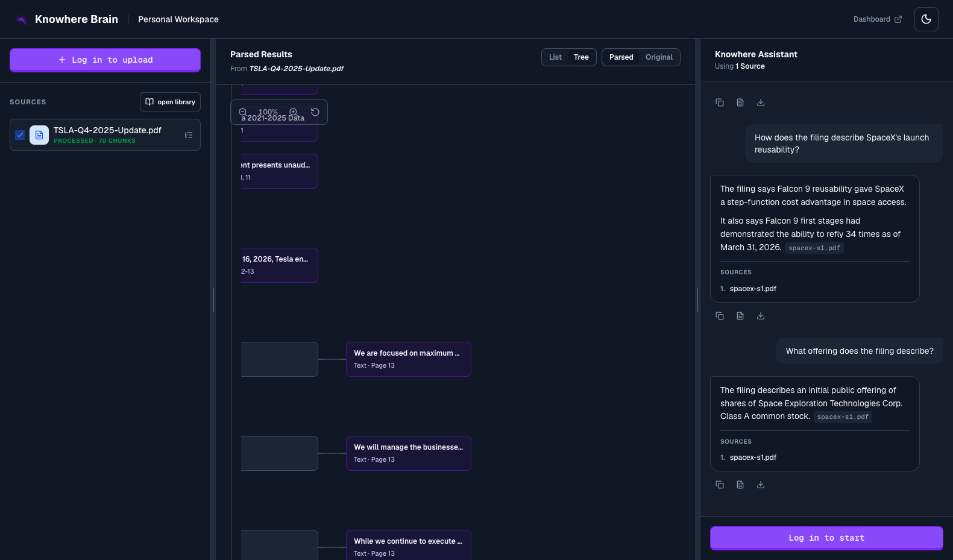This screenshot has width=953, height=560.
Task: Click the Log in to start button
Action: 826,538
